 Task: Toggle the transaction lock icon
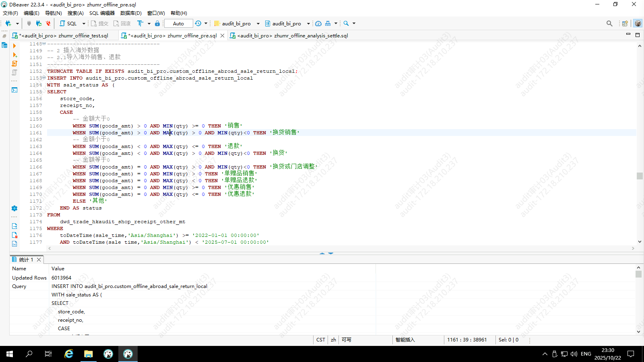pyautogui.click(x=157, y=23)
